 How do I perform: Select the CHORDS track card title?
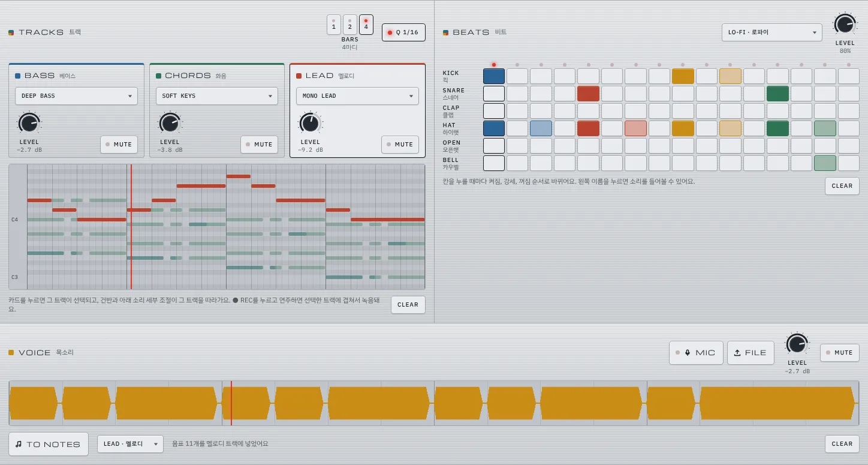tap(188, 76)
